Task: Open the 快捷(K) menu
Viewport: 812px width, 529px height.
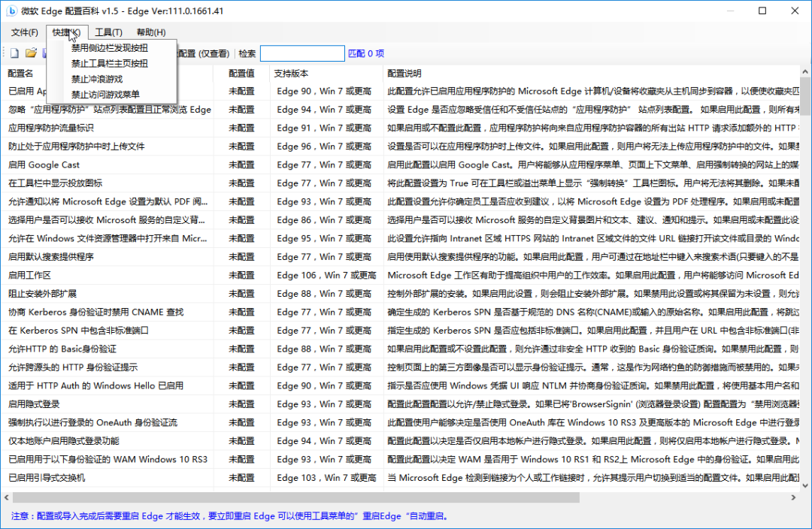Action: (67, 32)
